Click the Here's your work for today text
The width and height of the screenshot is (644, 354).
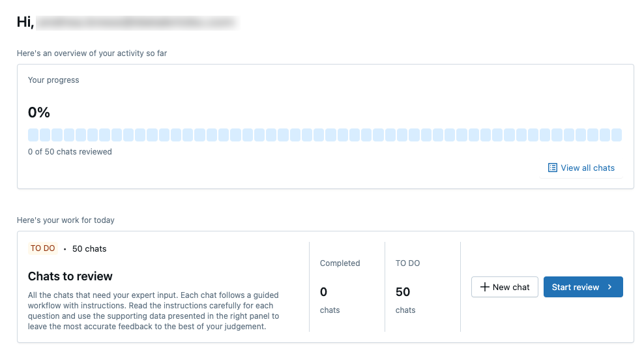[x=66, y=220]
